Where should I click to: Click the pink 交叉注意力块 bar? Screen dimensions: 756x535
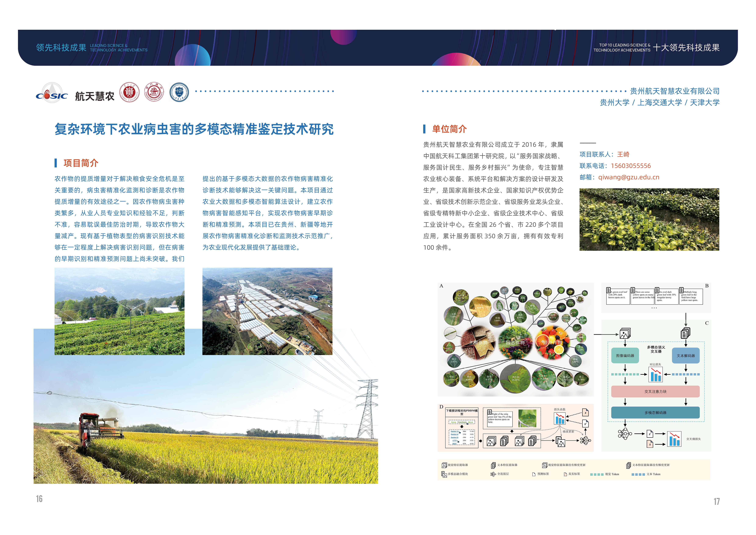pos(655,392)
